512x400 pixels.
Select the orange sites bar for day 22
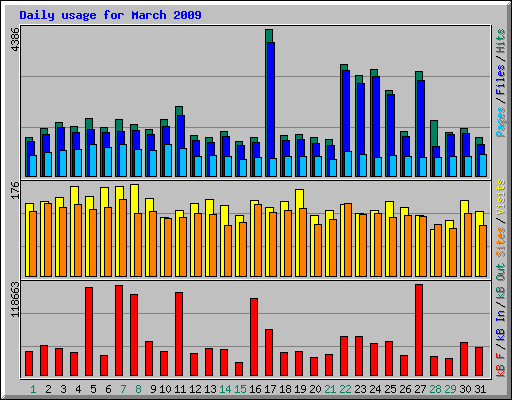[348, 240]
